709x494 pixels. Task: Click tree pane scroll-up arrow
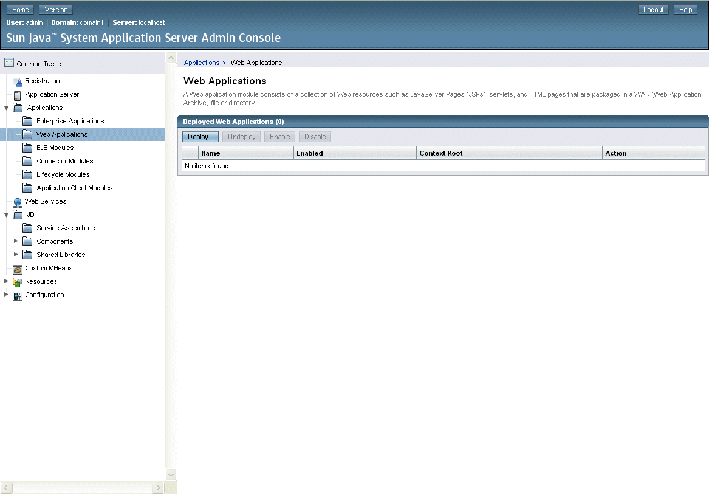click(x=171, y=58)
